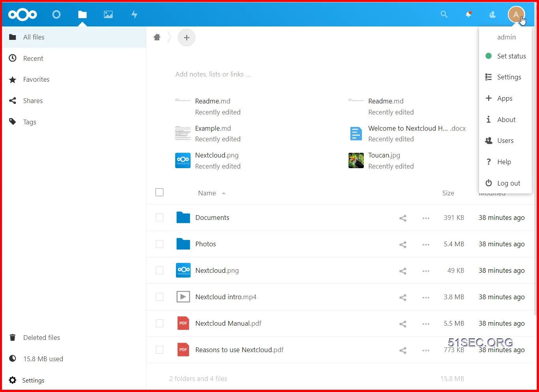Open Favorites in the sidebar
Screen dimensions: 539x392
[x=74, y=79]
